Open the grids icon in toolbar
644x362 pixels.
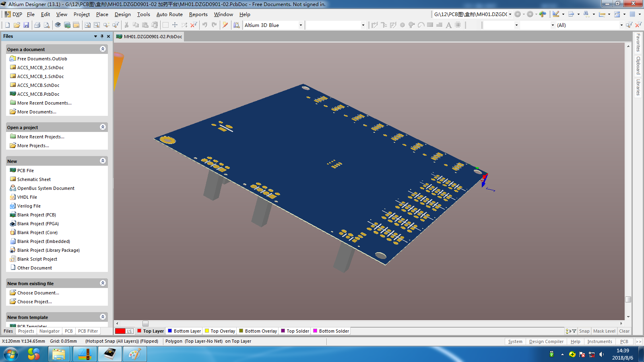[632, 14]
